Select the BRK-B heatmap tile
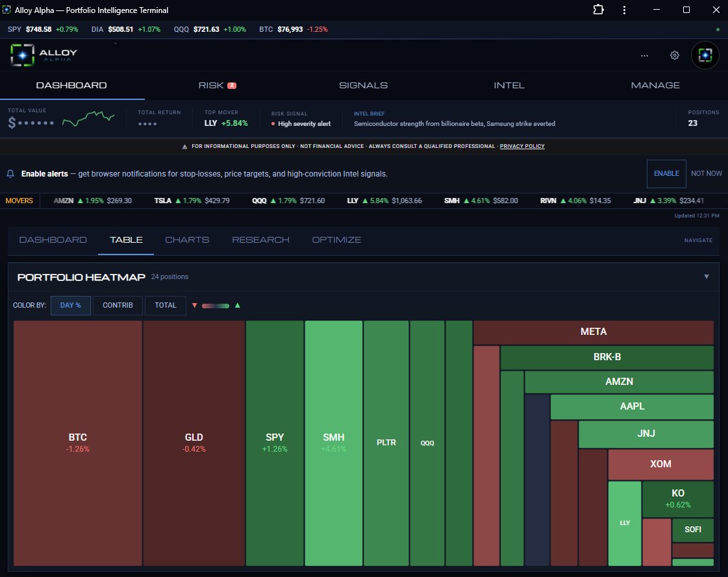The height and width of the screenshot is (577, 728). [607, 358]
